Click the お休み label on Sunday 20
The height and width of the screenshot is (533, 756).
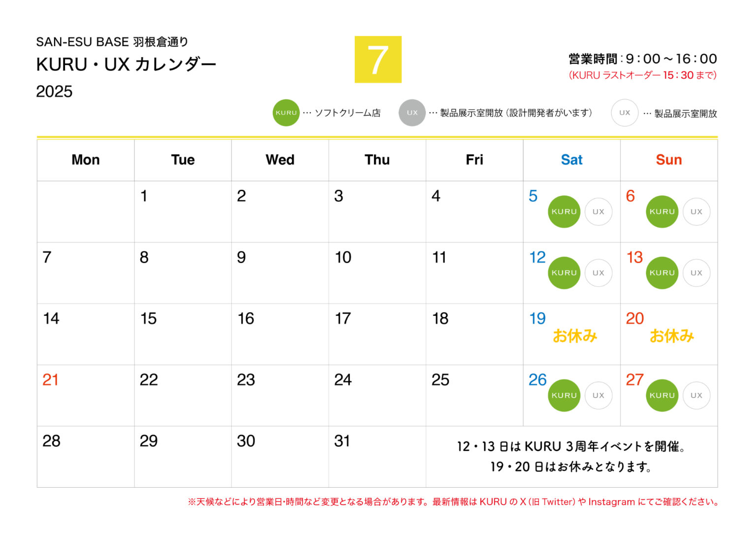pyautogui.click(x=672, y=336)
